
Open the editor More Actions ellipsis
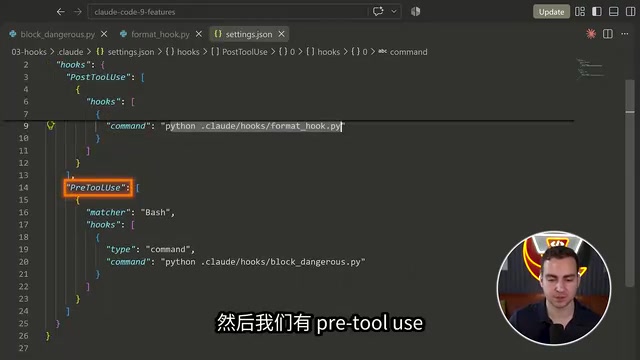coord(624,34)
